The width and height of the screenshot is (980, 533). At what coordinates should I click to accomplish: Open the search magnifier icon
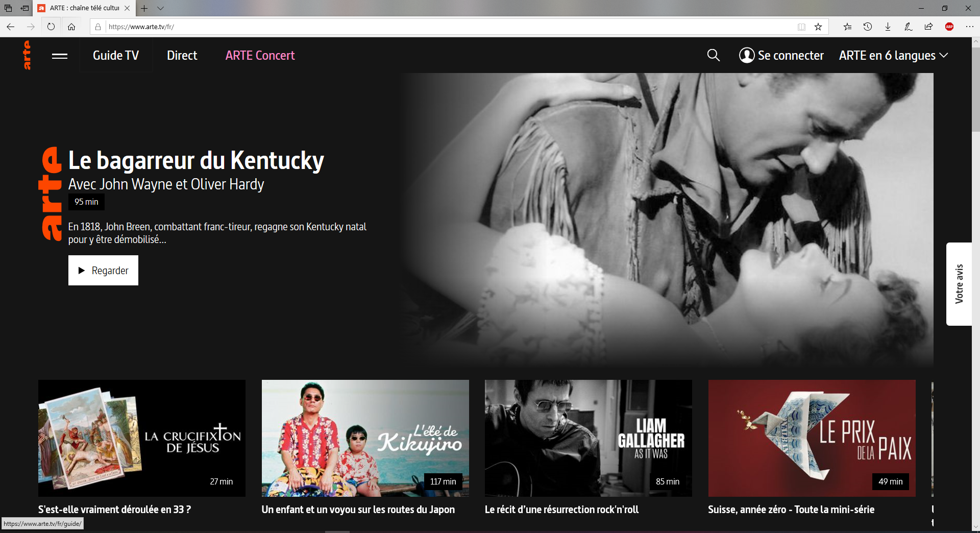714,55
